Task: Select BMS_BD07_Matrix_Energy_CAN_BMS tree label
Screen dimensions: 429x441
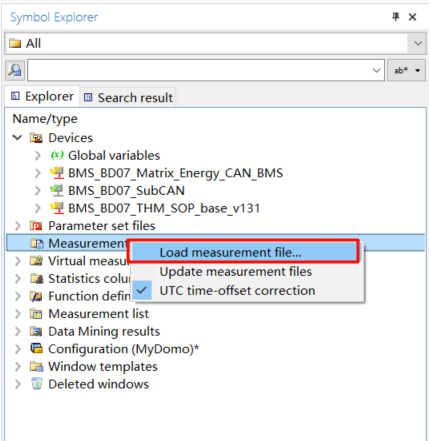Action: pos(176,173)
